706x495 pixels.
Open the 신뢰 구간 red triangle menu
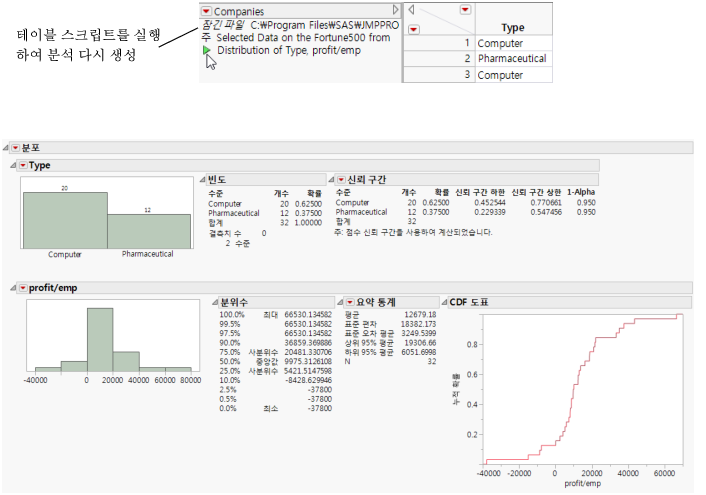click(340, 179)
